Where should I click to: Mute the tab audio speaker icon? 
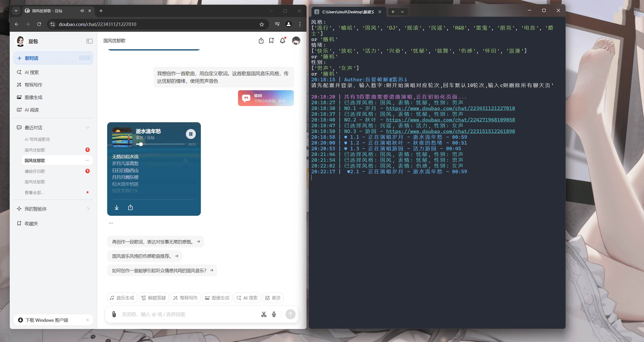82,11
